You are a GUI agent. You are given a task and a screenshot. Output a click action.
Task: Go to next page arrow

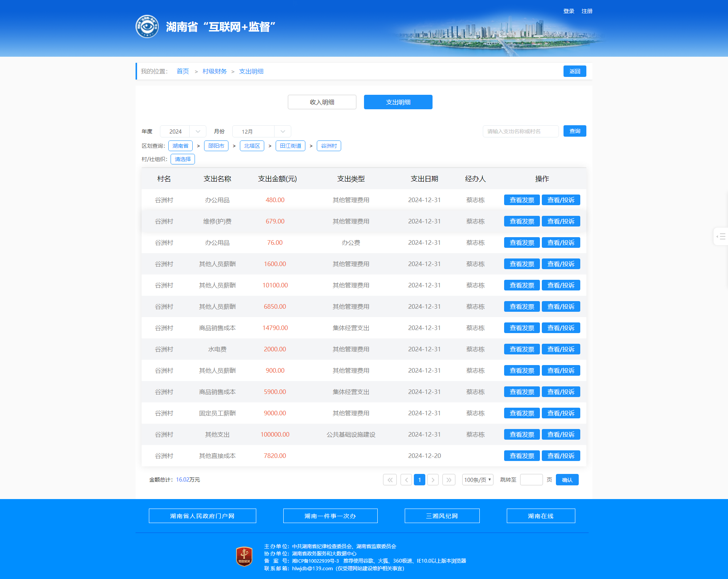click(433, 480)
